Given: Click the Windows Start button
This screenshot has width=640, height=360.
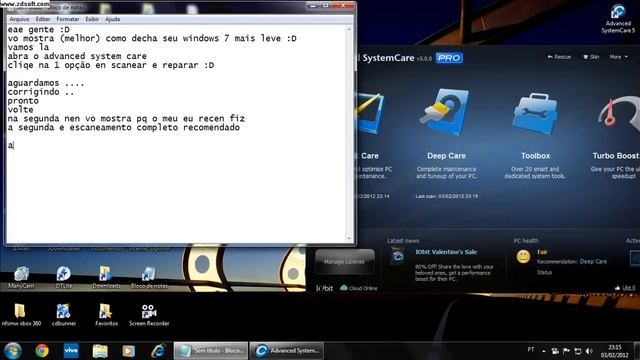Looking at the screenshot, I should pyautogui.click(x=13, y=351).
